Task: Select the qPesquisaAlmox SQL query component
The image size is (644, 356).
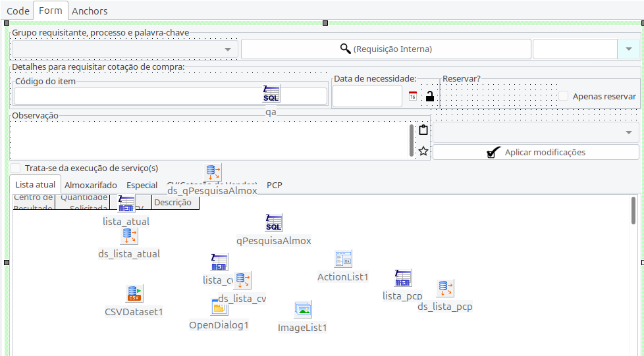Action: coord(273,222)
